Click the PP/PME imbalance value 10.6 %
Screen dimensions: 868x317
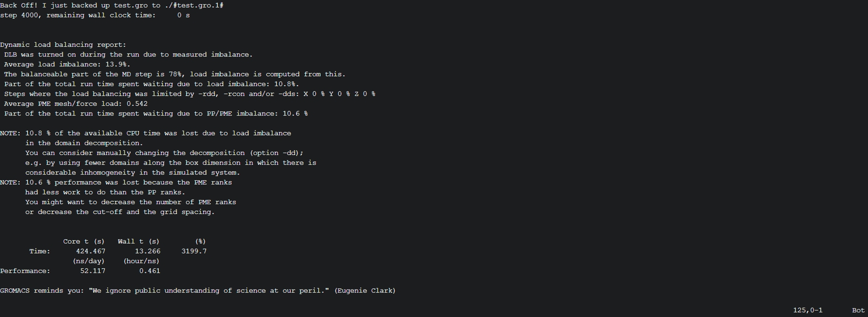(x=295, y=114)
